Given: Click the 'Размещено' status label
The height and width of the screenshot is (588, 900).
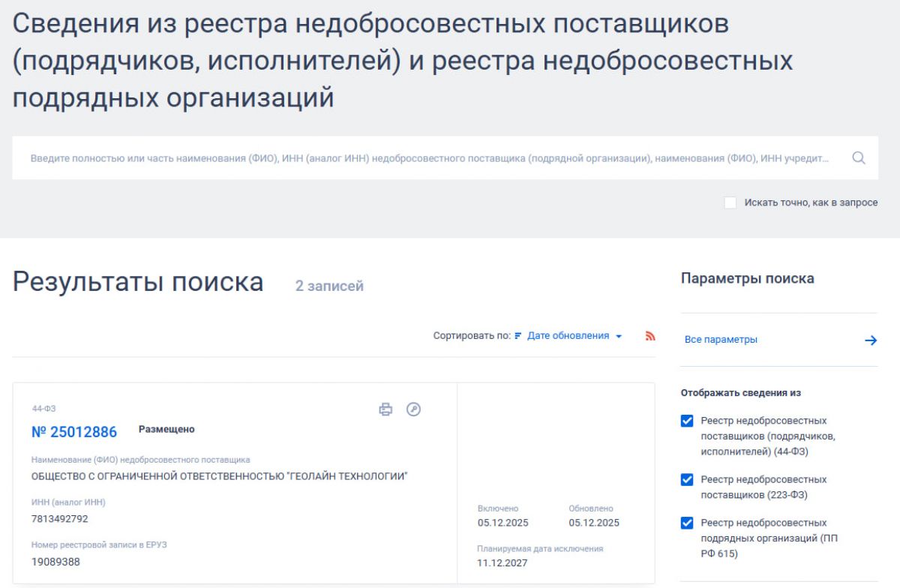Looking at the screenshot, I should 166,429.
